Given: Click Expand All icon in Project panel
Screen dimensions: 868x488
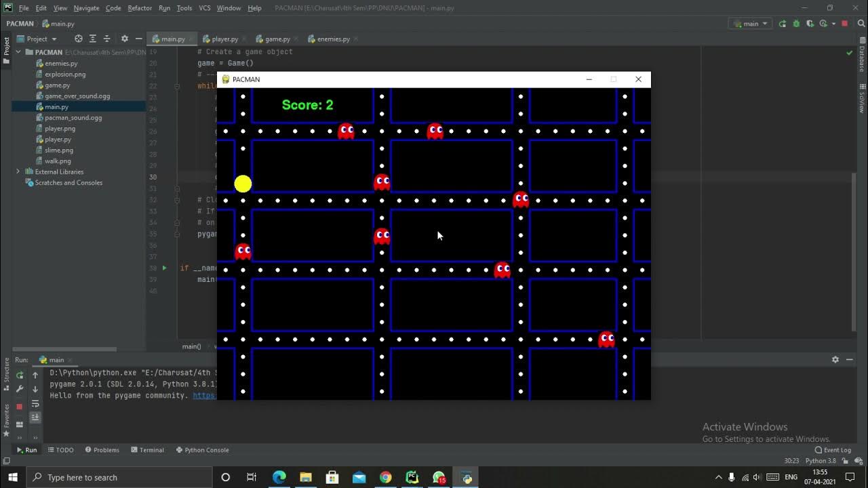Looking at the screenshot, I should (93, 39).
